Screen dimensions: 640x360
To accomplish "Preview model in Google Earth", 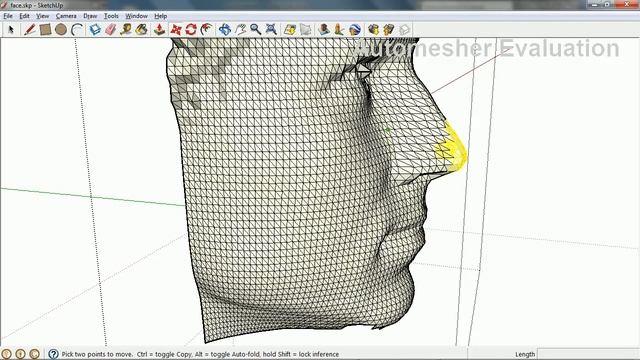I will [x=355, y=29].
